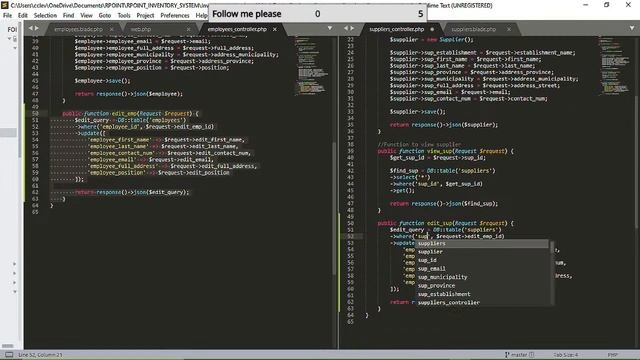
Task: Open the View menu
Action: tap(86, 16)
